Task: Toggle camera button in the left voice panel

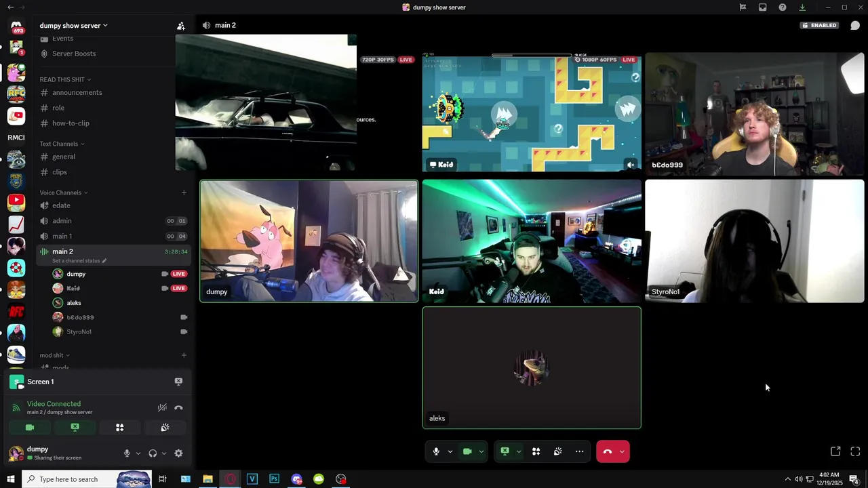Action: (30, 427)
